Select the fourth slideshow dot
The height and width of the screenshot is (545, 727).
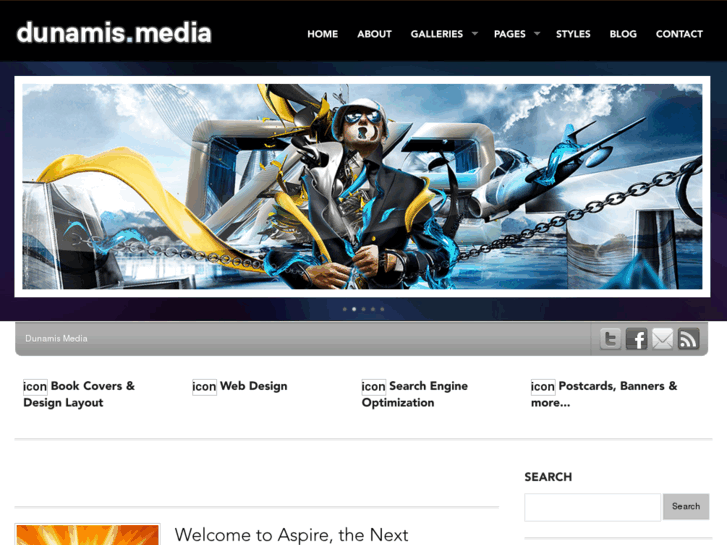(373, 309)
